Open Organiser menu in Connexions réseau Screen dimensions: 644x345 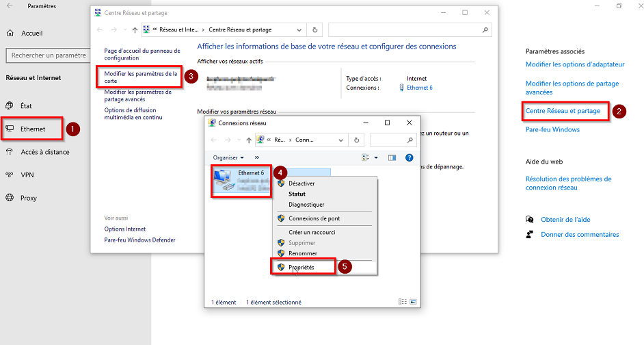point(228,157)
